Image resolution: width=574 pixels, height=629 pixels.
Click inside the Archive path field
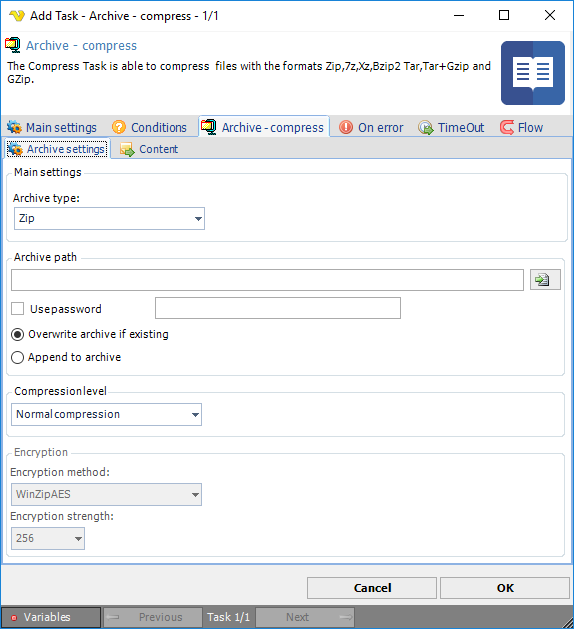point(267,280)
